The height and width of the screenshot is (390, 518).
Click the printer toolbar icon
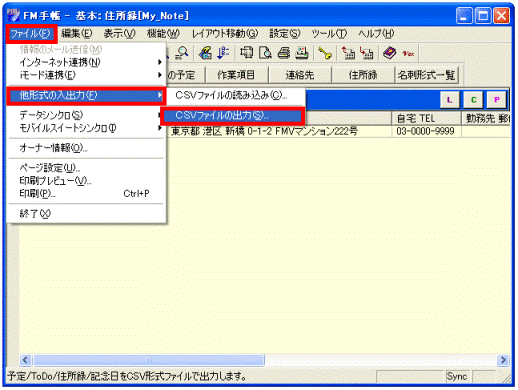point(284,53)
